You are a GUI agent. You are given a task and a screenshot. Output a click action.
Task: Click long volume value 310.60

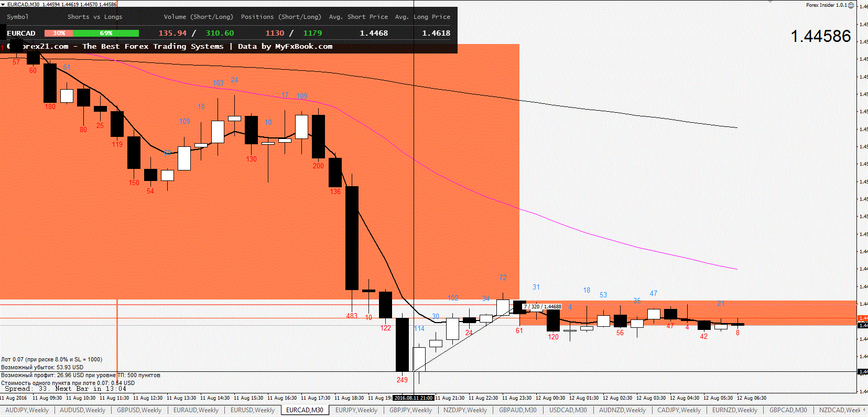click(x=220, y=33)
